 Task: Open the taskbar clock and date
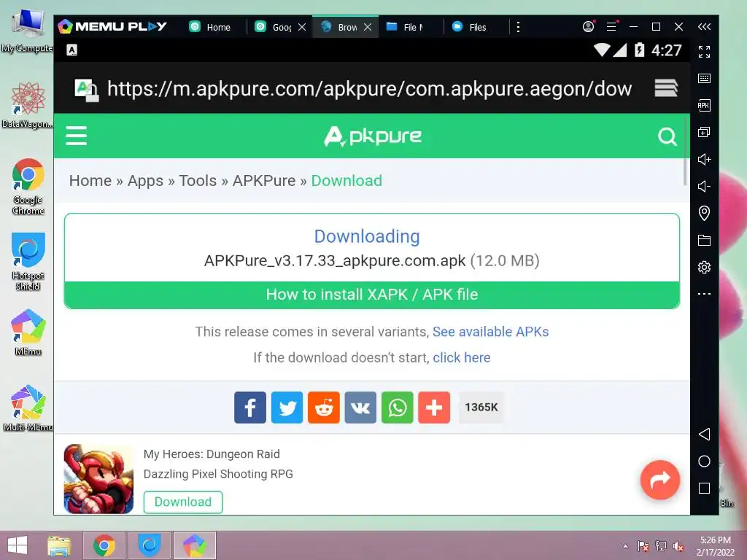click(x=715, y=546)
